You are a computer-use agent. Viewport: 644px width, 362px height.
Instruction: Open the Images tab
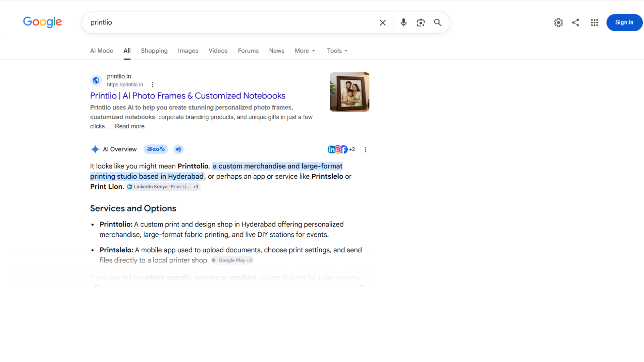coord(188,51)
